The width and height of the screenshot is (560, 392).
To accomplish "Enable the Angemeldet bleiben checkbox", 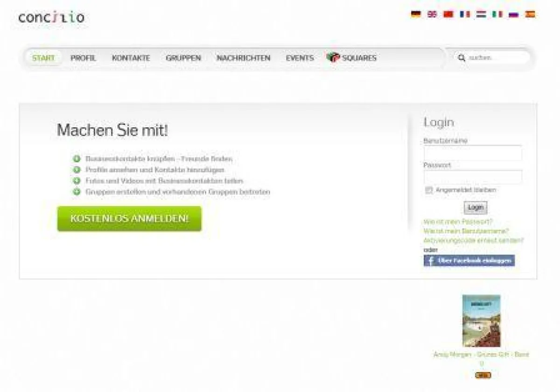I will [428, 190].
